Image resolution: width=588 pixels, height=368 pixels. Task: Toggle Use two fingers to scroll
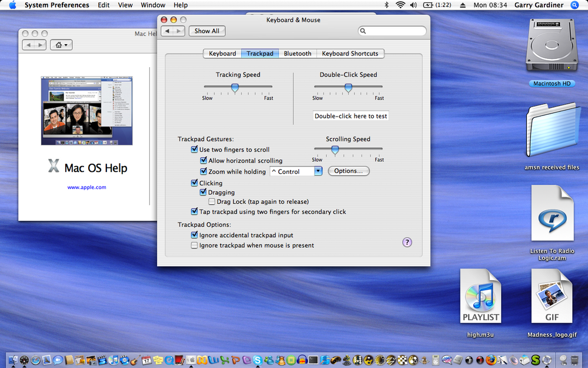pos(194,149)
